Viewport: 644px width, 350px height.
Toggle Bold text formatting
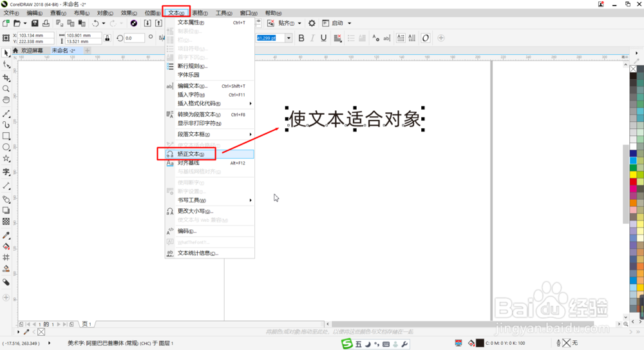301,38
